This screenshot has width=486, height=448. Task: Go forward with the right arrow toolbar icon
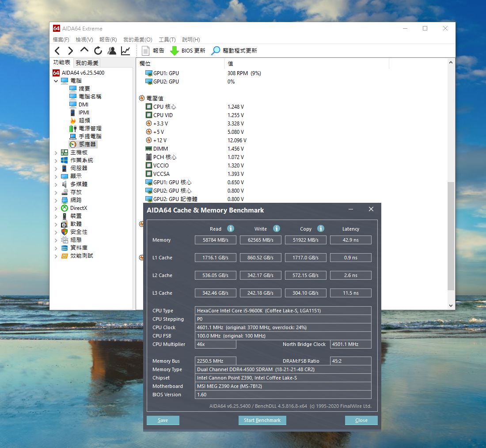coord(71,50)
